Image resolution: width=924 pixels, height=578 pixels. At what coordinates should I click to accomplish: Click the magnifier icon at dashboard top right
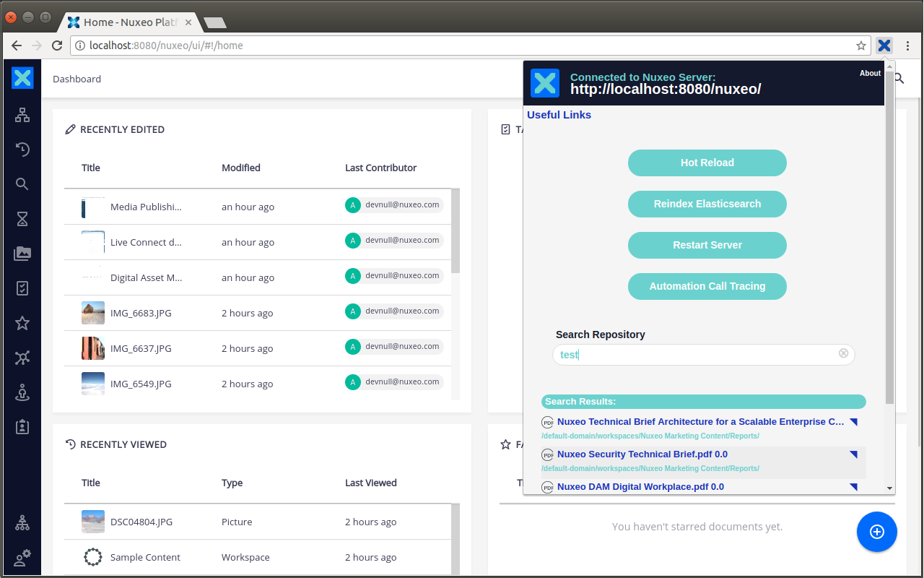pos(899,78)
